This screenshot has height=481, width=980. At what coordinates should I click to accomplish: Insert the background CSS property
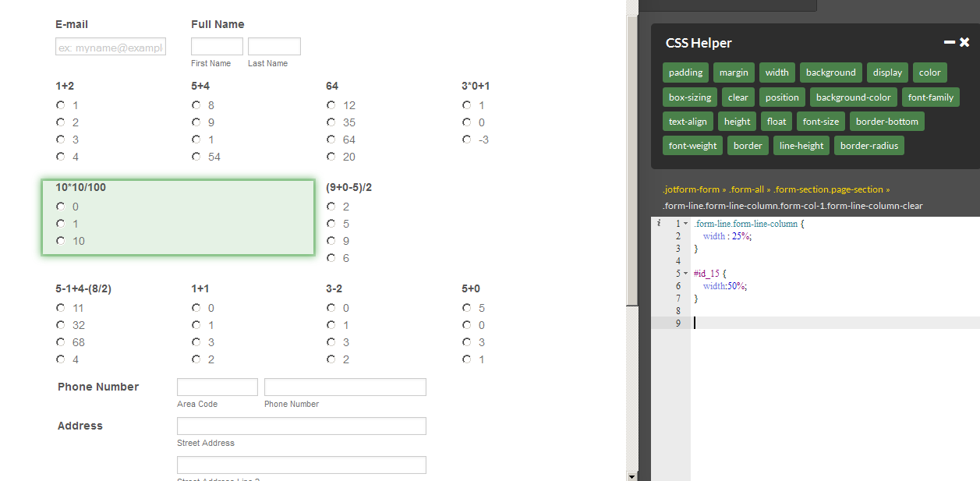tap(830, 73)
